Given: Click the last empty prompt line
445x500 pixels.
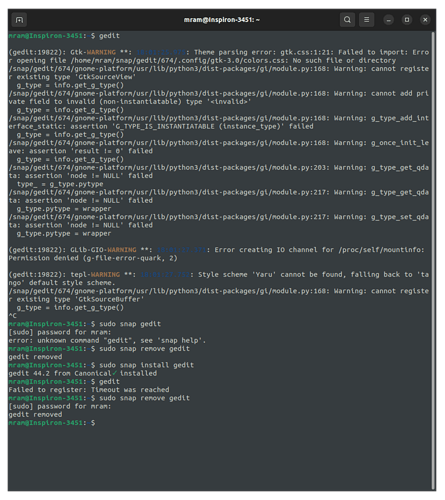Looking at the screenshot, I should click(52, 423).
